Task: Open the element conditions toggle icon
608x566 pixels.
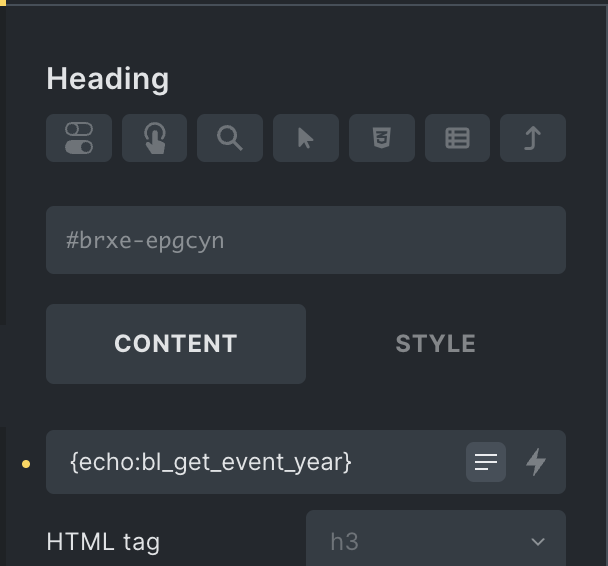Action: tap(79, 138)
